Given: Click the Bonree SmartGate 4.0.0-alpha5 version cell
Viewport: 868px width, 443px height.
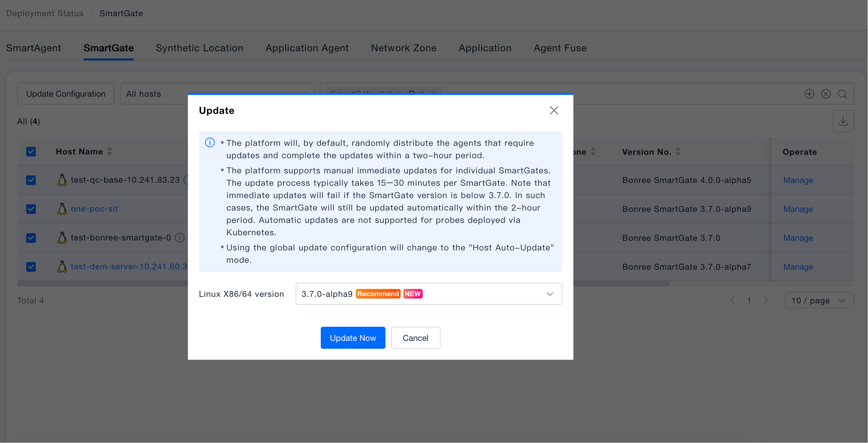Looking at the screenshot, I should click(x=686, y=180).
